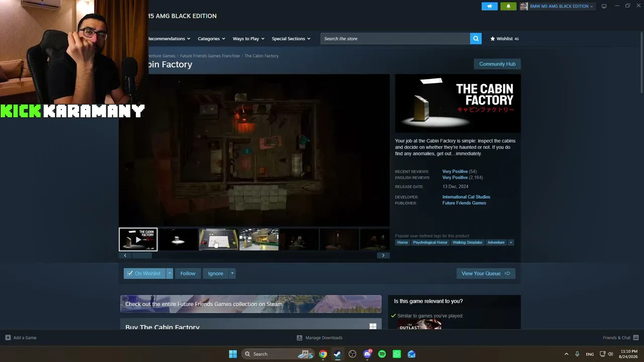Open the taskbar clock and date

tap(628, 354)
